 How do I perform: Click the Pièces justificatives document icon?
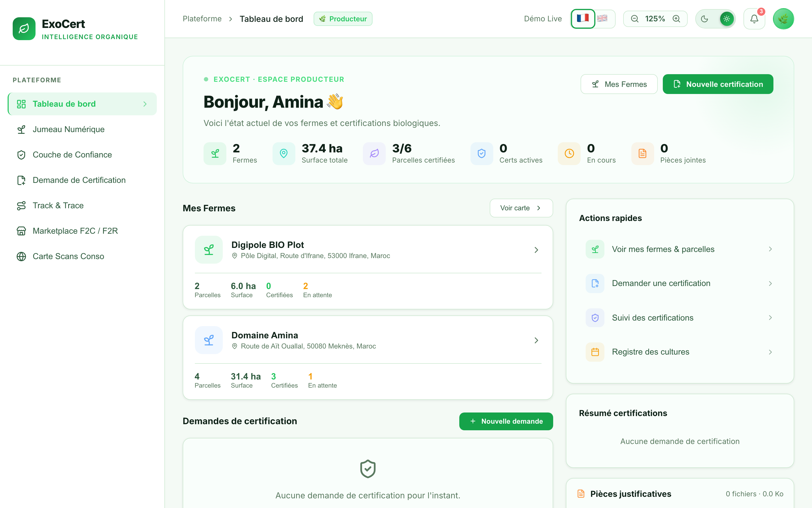(x=581, y=494)
